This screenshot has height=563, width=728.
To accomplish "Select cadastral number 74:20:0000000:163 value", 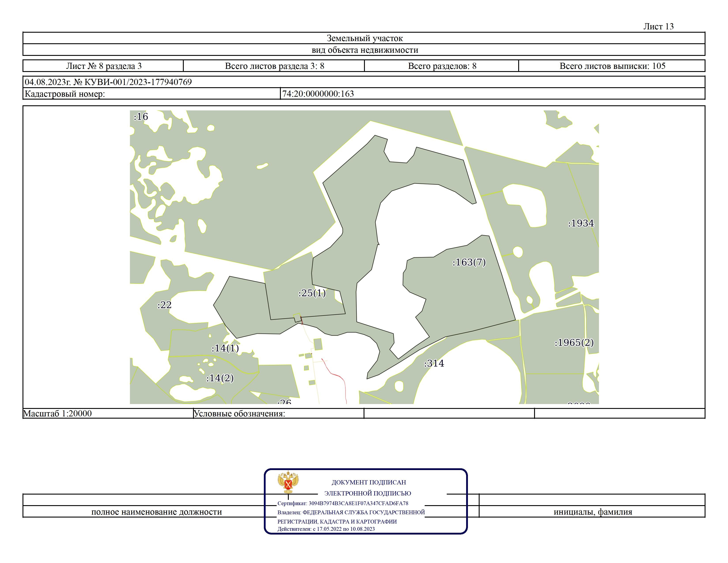I will click(318, 94).
